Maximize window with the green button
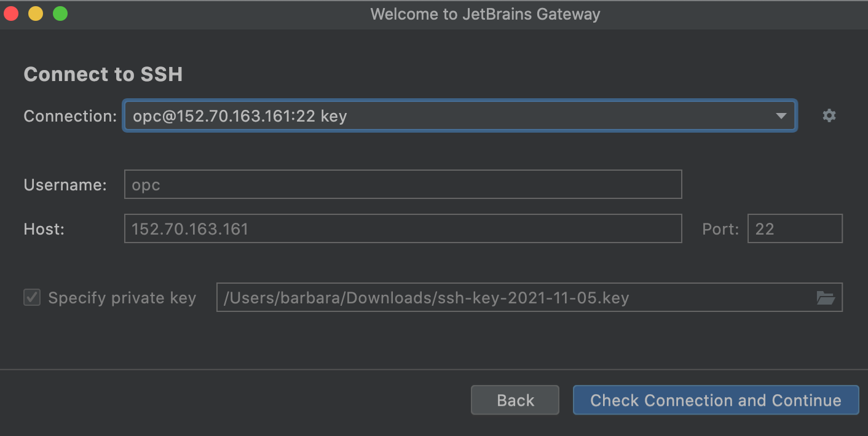 pyautogui.click(x=60, y=14)
